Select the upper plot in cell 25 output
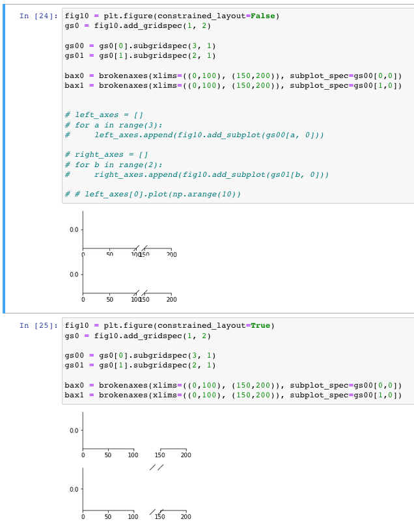Viewport: 414px width, 532px height. pos(130,435)
